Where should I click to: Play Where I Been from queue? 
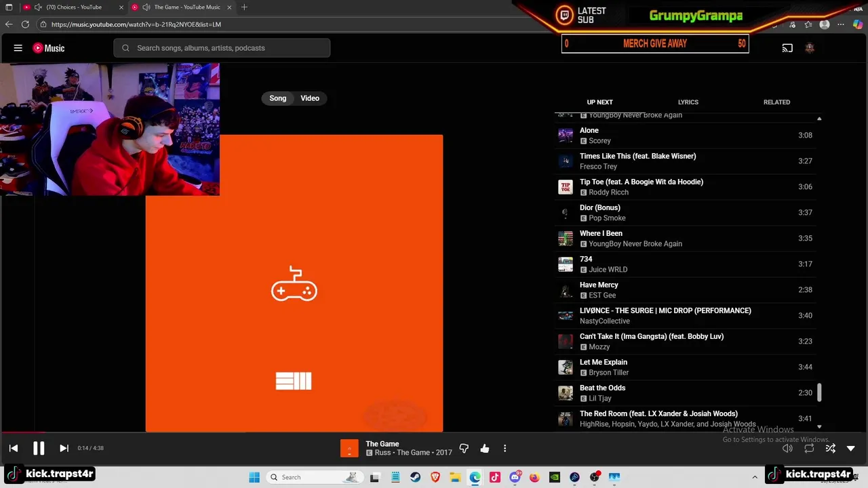pyautogui.click(x=685, y=239)
